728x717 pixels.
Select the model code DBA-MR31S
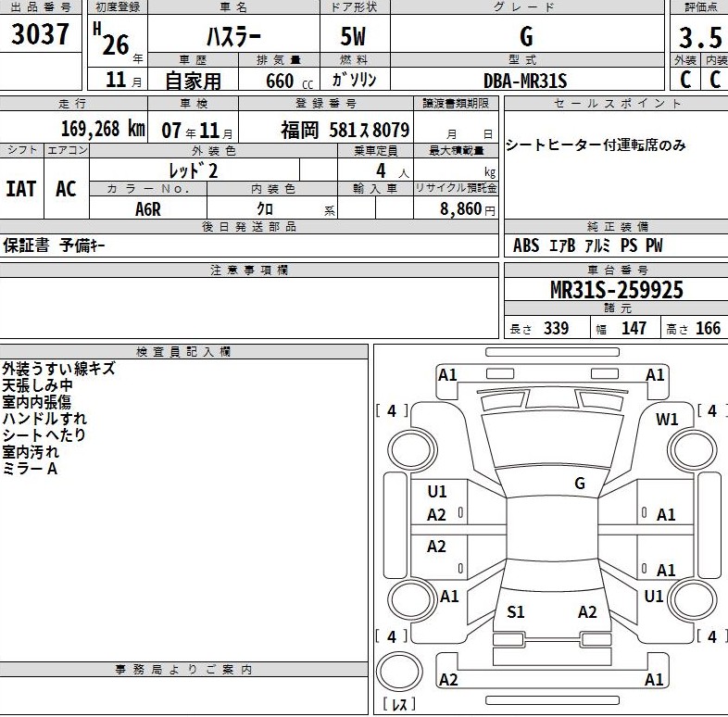pyautogui.click(x=525, y=81)
